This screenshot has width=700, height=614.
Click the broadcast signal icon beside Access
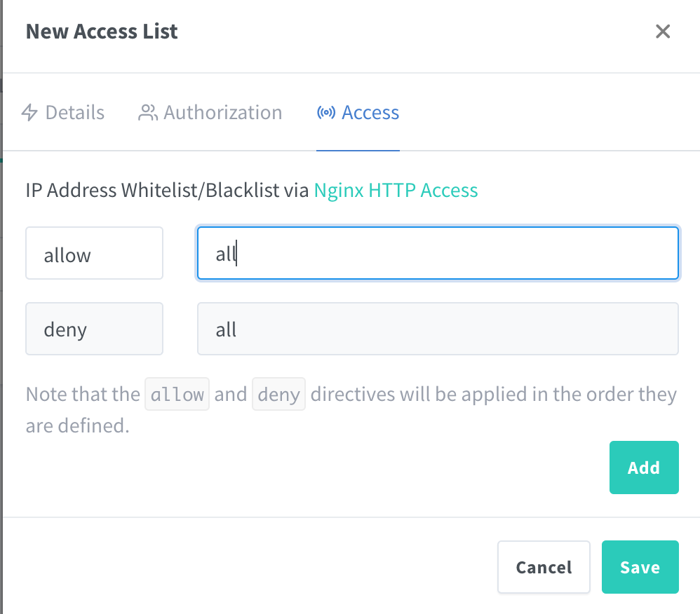(x=325, y=112)
